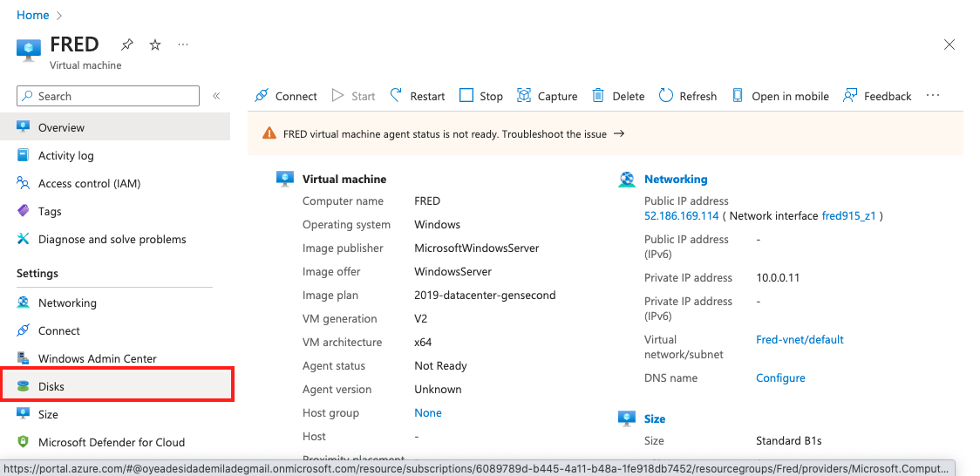Click the Overview monitor icon in the sidebar

(x=24, y=126)
